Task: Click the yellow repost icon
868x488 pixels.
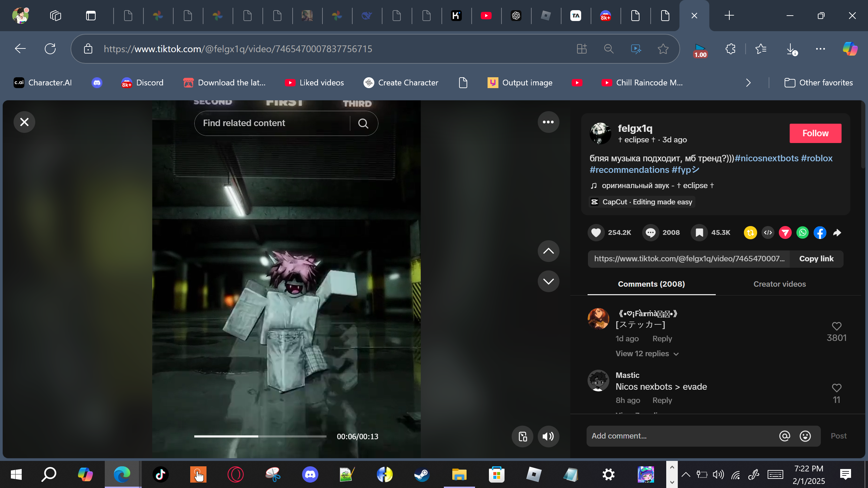Action: (x=750, y=232)
